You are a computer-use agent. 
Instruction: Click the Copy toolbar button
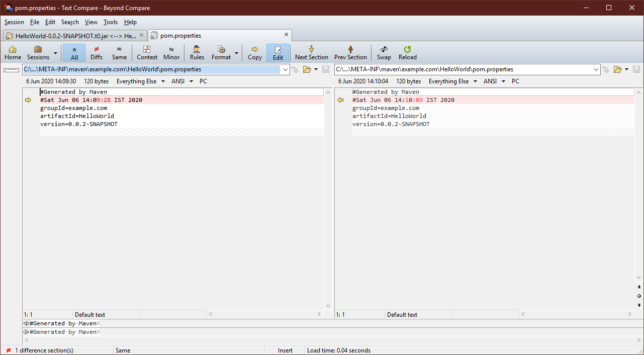click(255, 53)
